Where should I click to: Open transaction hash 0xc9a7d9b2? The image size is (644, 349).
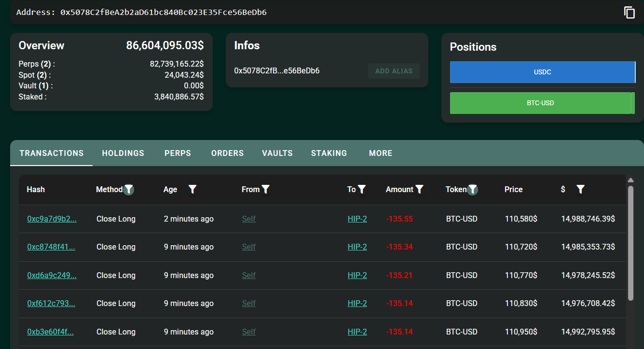(x=52, y=219)
